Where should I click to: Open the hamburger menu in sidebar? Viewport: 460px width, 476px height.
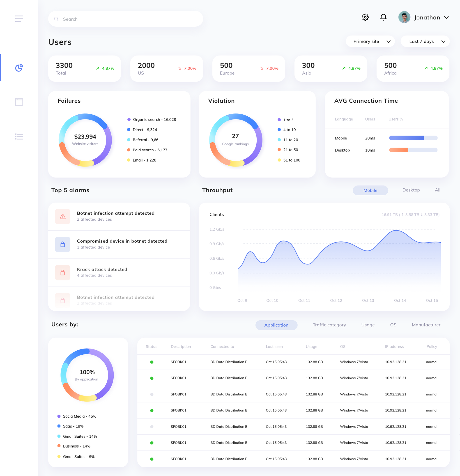[19, 19]
